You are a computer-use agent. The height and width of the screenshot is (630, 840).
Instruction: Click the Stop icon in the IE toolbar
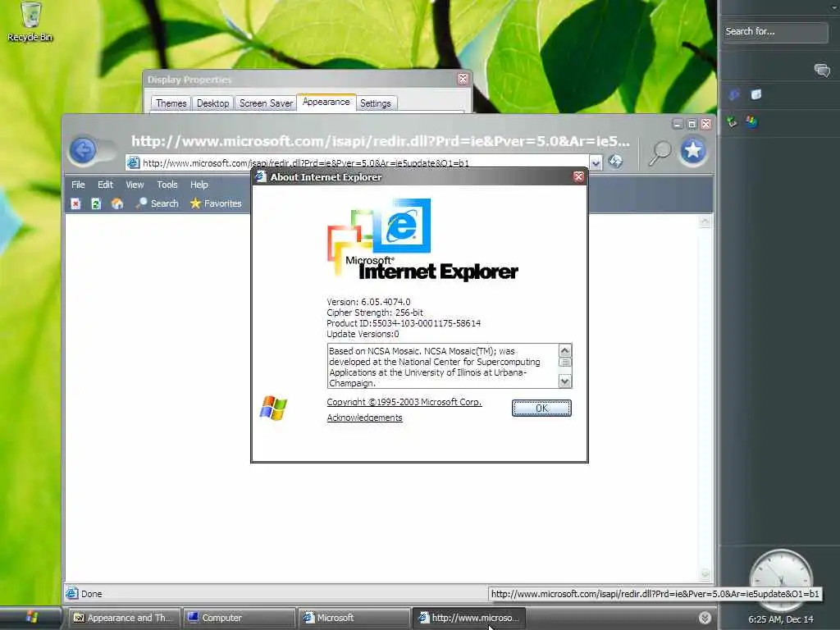click(x=75, y=203)
